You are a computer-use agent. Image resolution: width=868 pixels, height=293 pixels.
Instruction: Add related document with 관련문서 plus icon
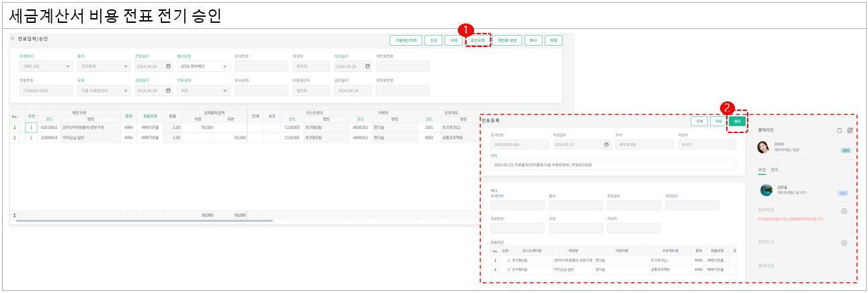[x=844, y=243]
